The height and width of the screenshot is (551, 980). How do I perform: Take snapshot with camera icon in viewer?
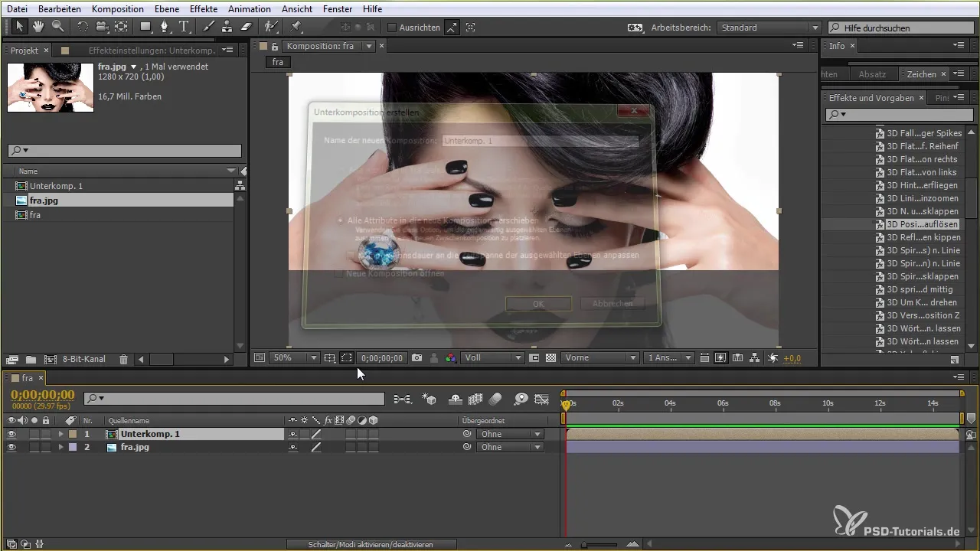(x=416, y=357)
